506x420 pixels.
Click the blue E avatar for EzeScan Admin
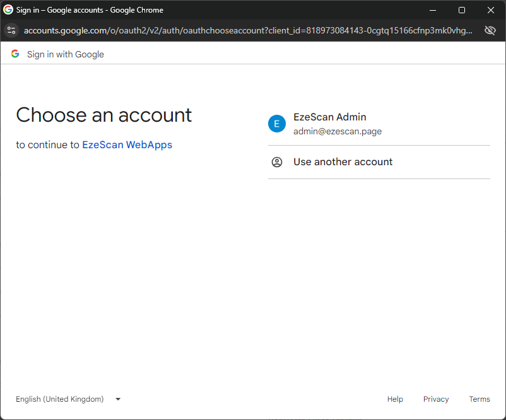[x=277, y=124]
